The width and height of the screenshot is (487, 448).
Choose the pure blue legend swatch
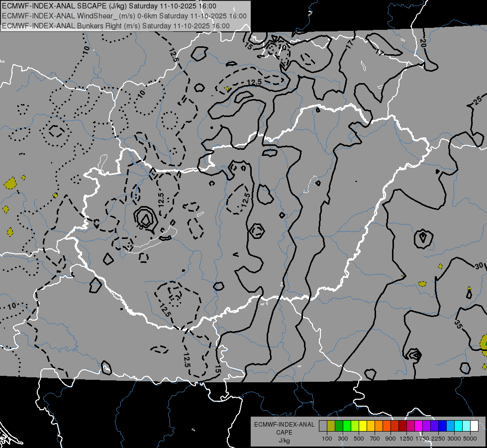443,426
